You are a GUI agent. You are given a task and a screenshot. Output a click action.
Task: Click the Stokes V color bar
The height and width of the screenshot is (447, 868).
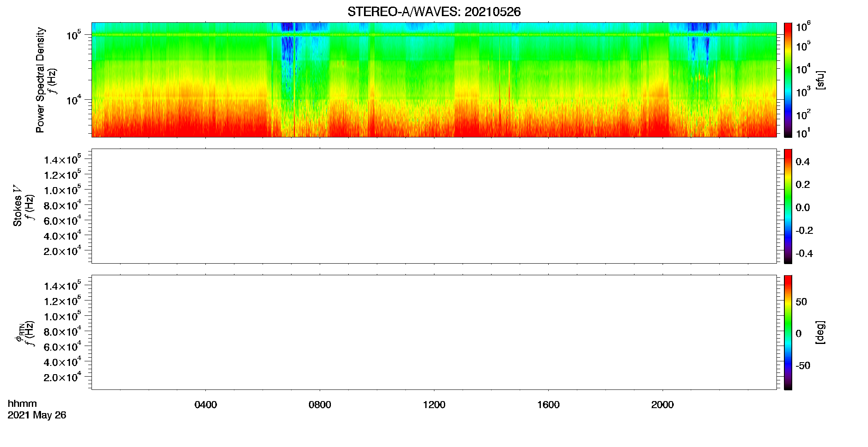tap(788, 206)
